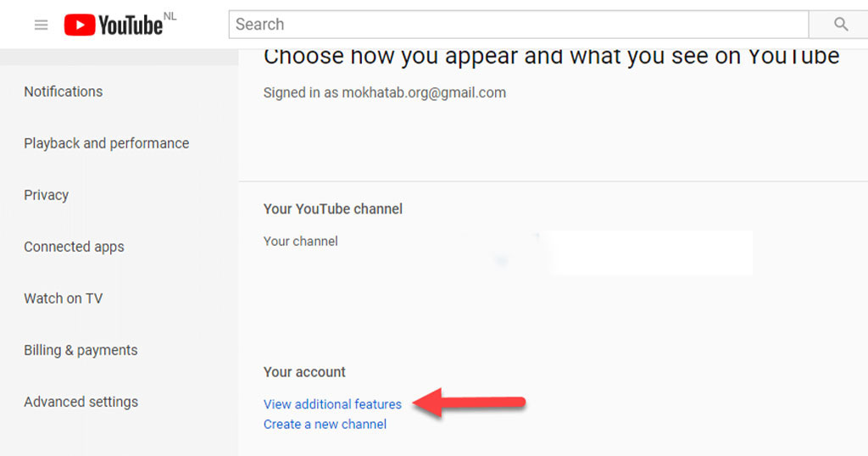Viewport: 868px width, 456px height.
Task: Click the Create a new channel link
Action: 325,425
